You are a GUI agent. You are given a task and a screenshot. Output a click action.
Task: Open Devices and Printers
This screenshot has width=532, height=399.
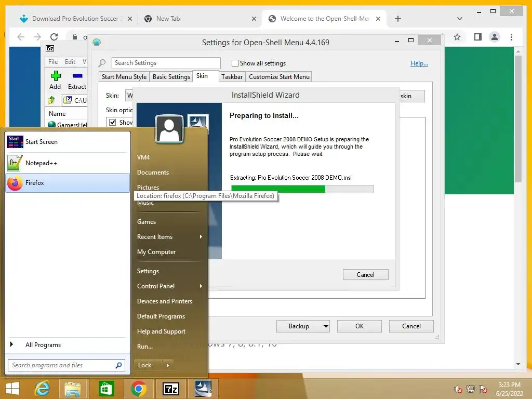pyautogui.click(x=165, y=301)
